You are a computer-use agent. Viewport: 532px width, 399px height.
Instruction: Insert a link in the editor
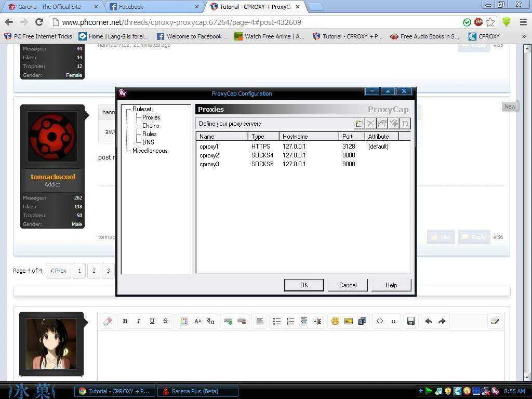tap(228, 321)
